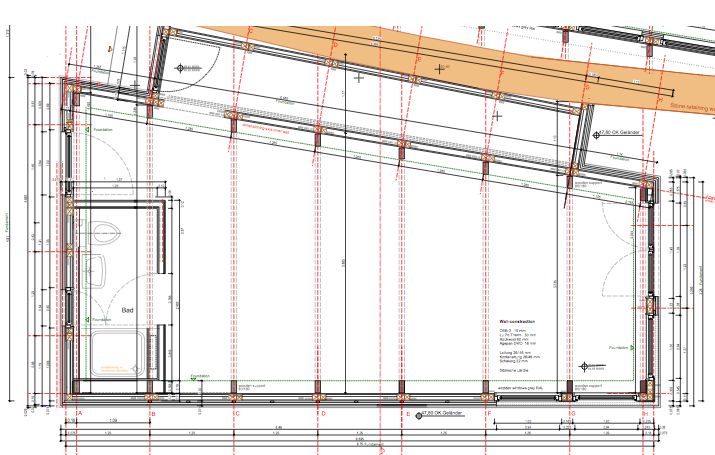Select grid axis label D
This screenshot has height=455, width=715.
coord(323,413)
